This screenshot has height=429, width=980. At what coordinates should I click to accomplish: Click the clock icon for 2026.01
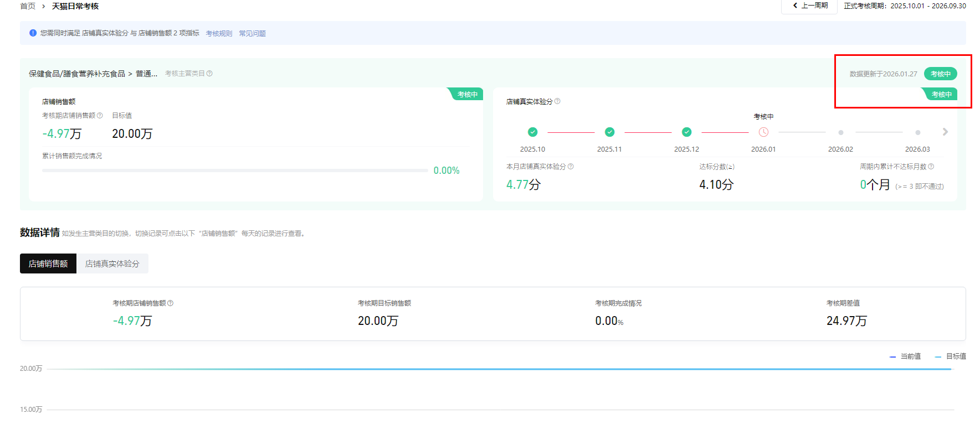[763, 132]
